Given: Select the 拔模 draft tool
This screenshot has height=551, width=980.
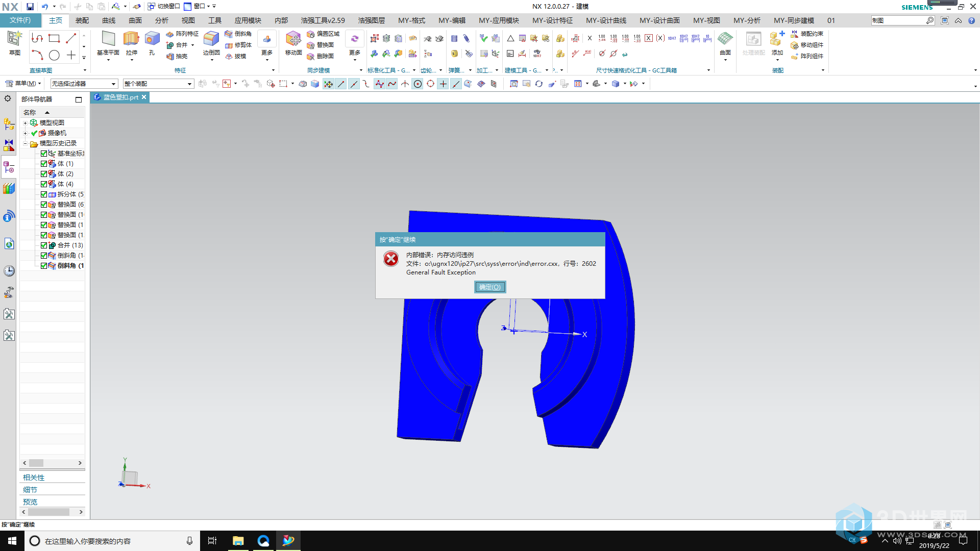Looking at the screenshot, I should (x=235, y=56).
